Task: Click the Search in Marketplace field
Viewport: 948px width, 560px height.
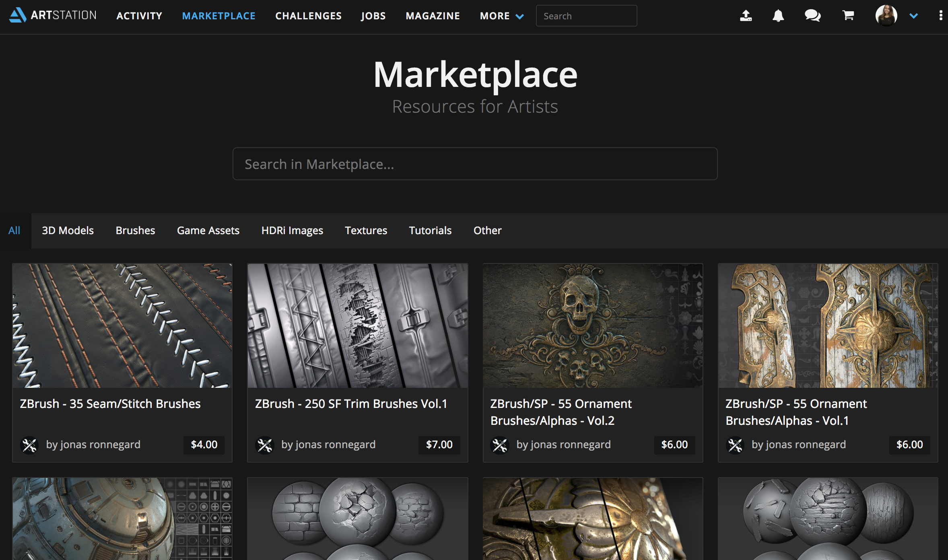Action: pos(475,164)
